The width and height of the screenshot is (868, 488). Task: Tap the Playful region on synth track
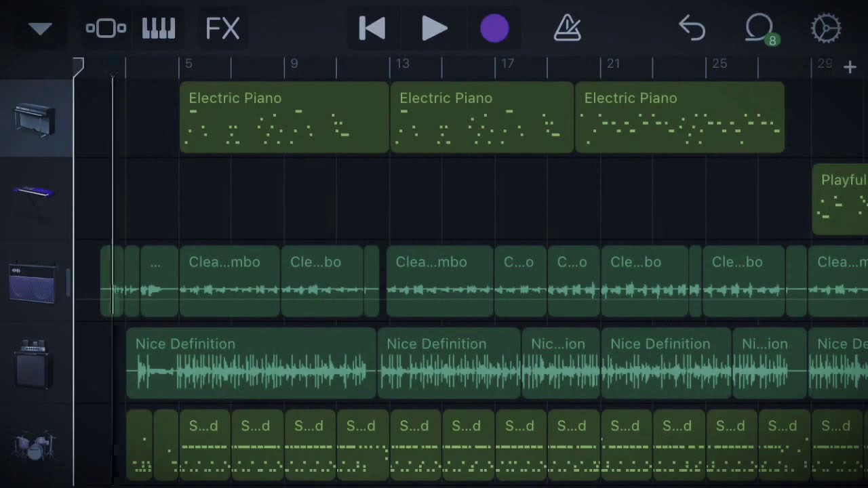point(840,199)
